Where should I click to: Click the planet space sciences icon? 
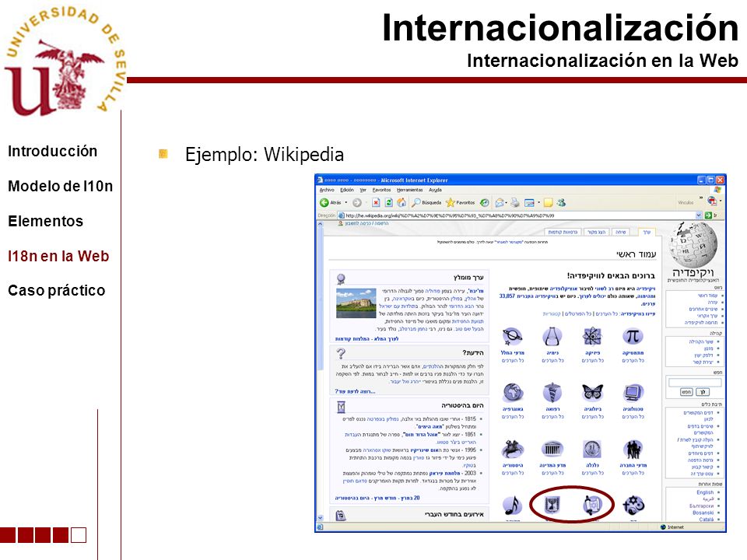click(x=513, y=337)
